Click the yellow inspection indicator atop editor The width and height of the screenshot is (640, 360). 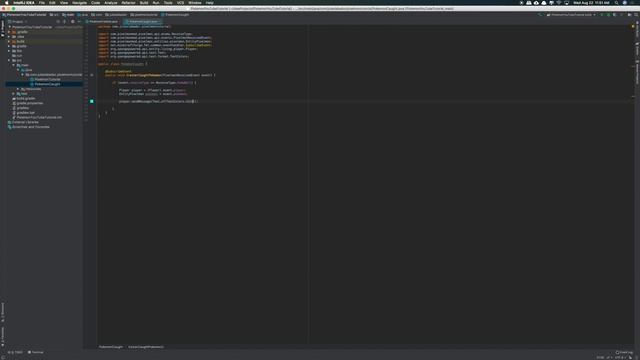(633, 26)
